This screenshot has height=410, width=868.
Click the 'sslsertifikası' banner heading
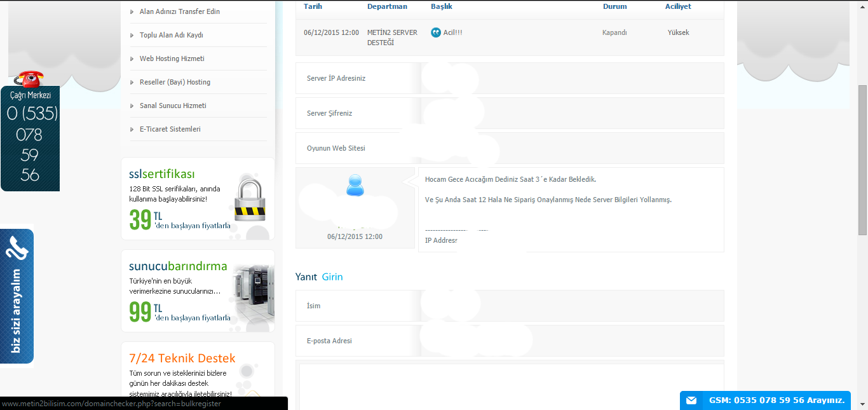pyautogui.click(x=162, y=174)
